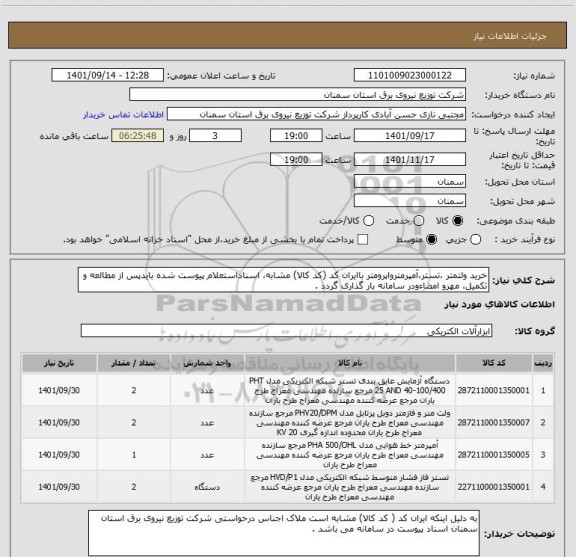This screenshot has height=557, width=576.
Task: Open the buyer contact info link (اطلاعات تماس خریدار)
Action: pos(123,115)
